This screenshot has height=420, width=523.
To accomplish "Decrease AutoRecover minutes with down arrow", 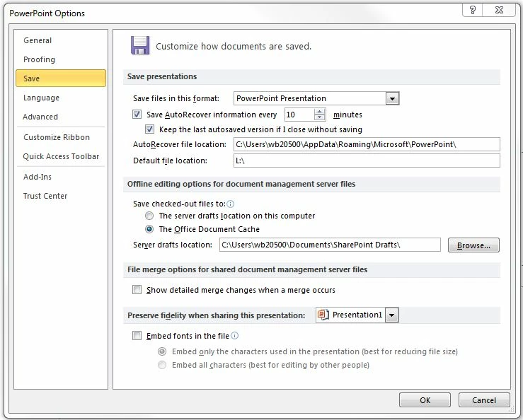I will point(320,117).
